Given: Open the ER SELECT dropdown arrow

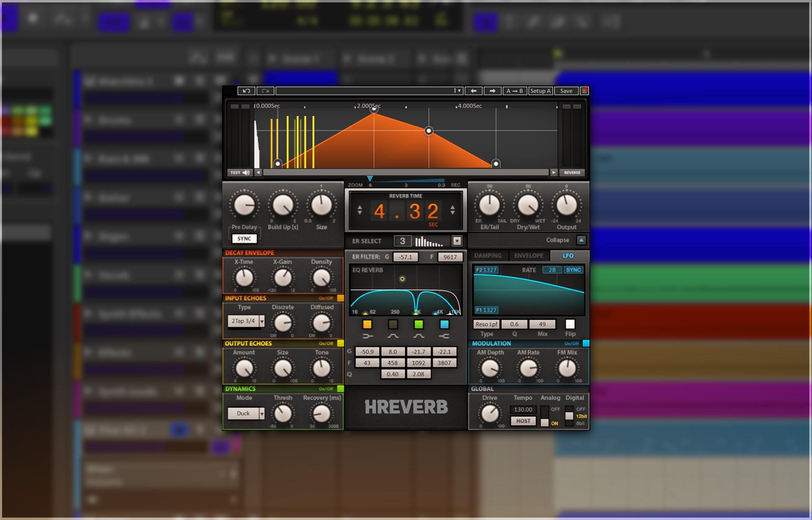Looking at the screenshot, I should [x=457, y=241].
